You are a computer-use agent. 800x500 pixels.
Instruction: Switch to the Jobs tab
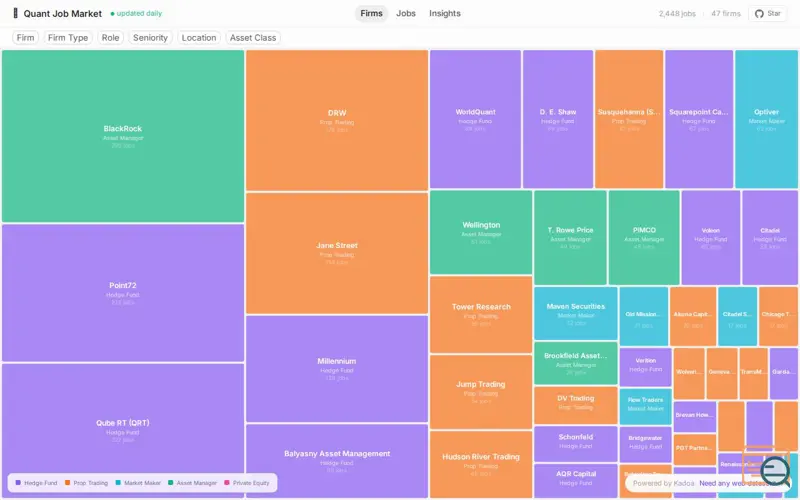click(406, 13)
